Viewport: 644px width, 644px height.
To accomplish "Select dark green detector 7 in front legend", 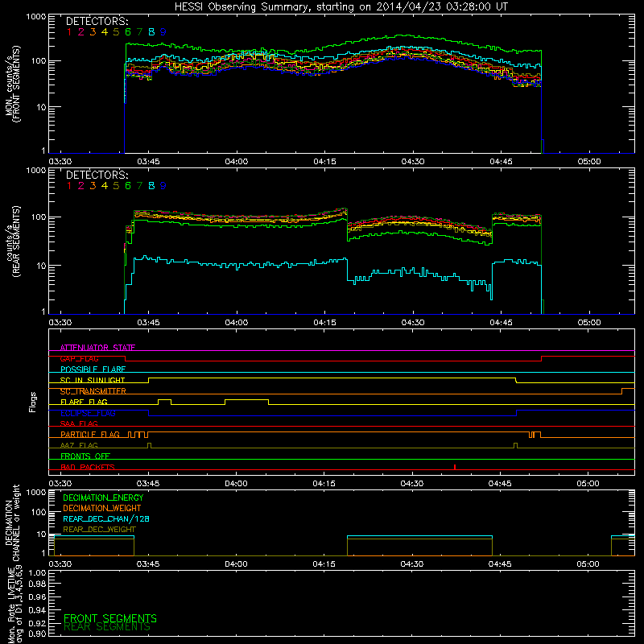I will (x=139, y=32).
